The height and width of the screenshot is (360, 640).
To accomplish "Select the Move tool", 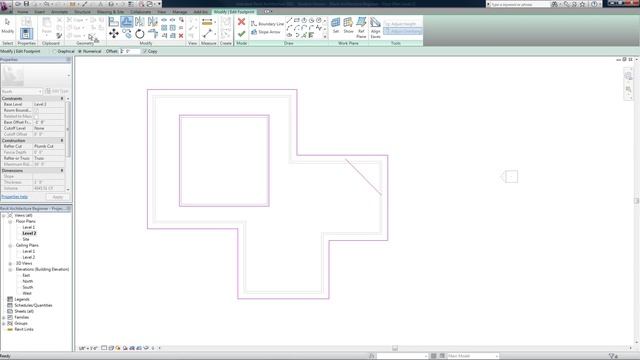I will [114, 33].
